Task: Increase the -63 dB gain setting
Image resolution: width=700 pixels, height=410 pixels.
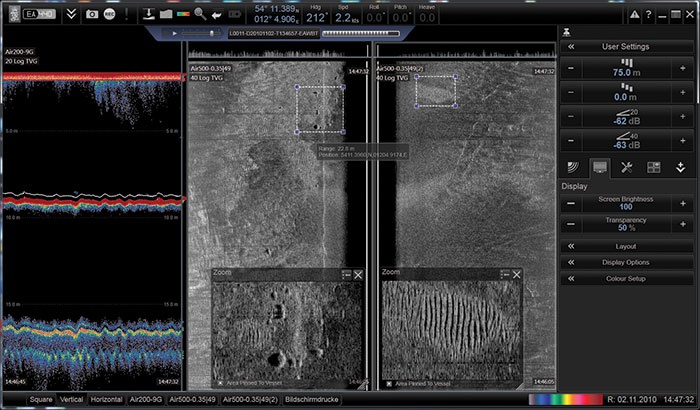Action: point(683,141)
